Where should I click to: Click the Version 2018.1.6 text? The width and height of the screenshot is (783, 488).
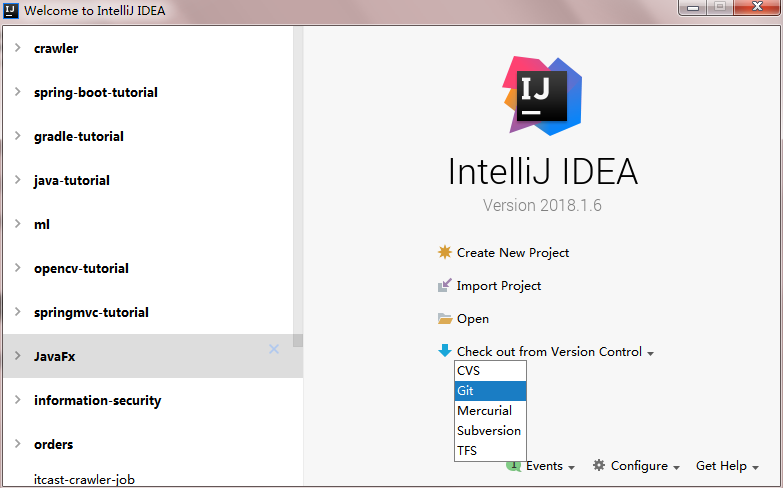click(x=542, y=205)
